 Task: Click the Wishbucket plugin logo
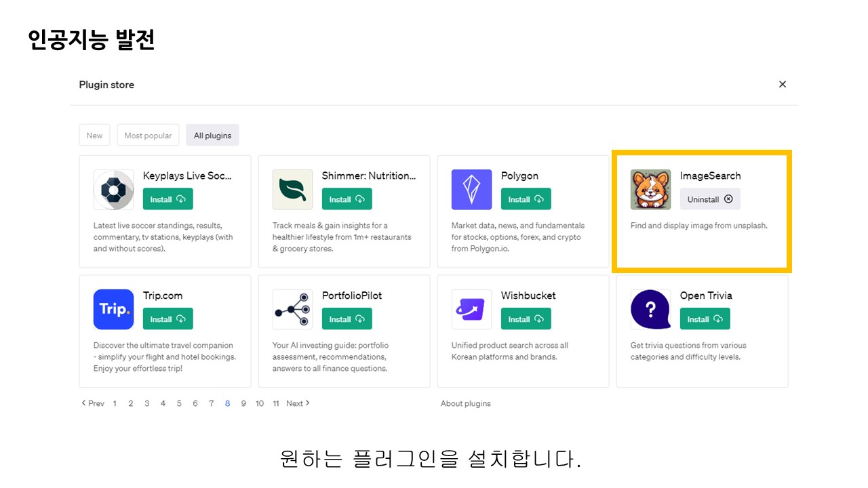tap(471, 310)
